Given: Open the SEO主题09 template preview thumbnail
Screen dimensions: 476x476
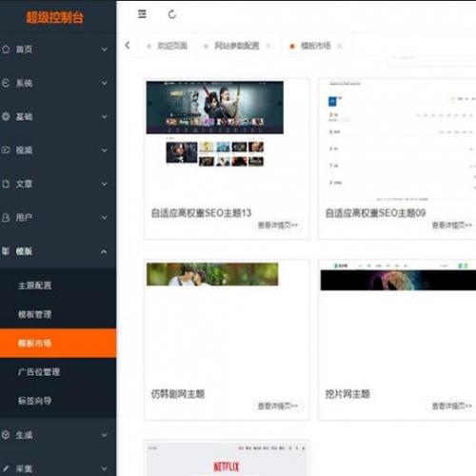Looking at the screenshot, I should [398, 141].
